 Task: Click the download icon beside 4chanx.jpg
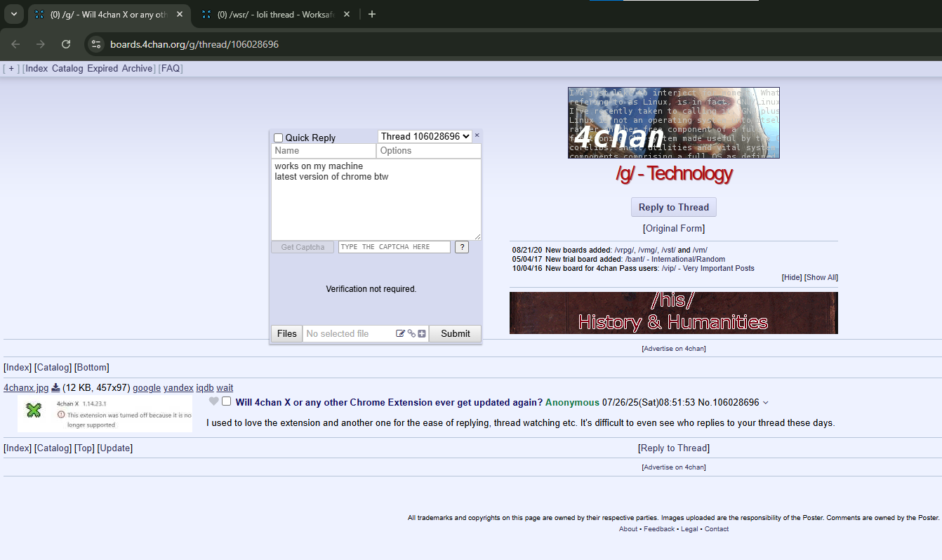[x=55, y=387]
